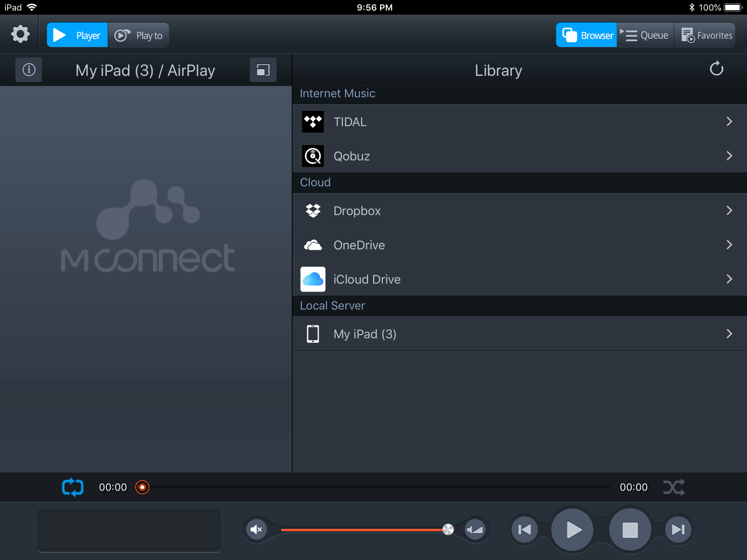Viewport: 747px width, 560px height.
Task: Select the Qobuz text label
Action: (352, 156)
